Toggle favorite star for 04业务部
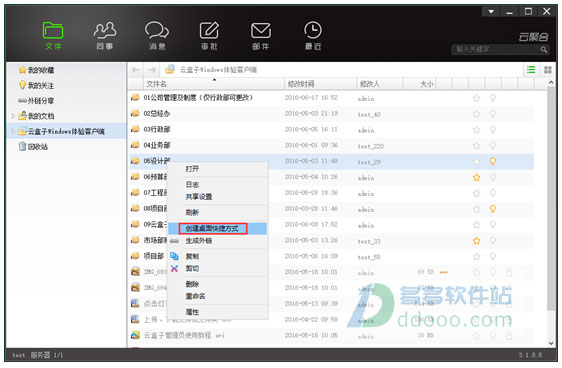 click(476, 145)
